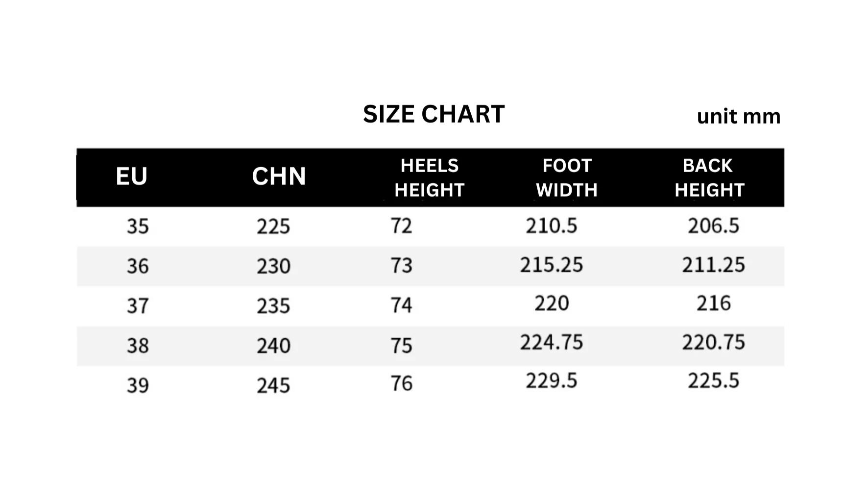
Task: Click foot width value 215.25
Action: pos(552,265)
